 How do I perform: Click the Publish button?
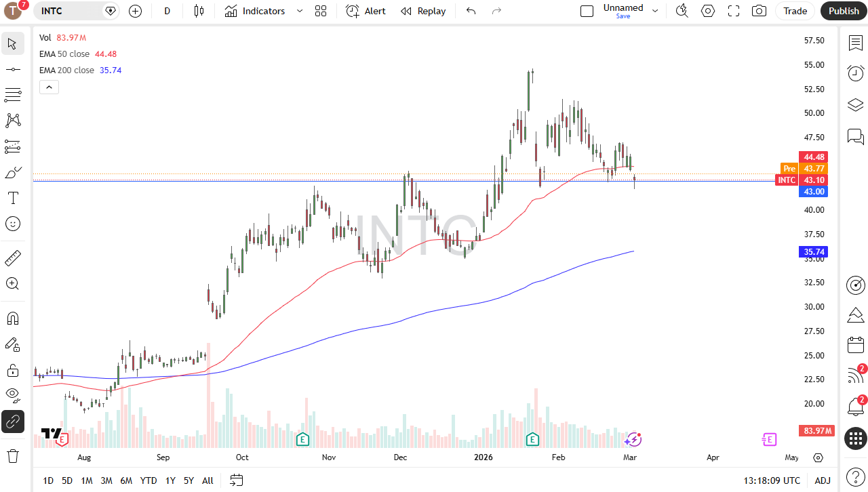point(844,11)
